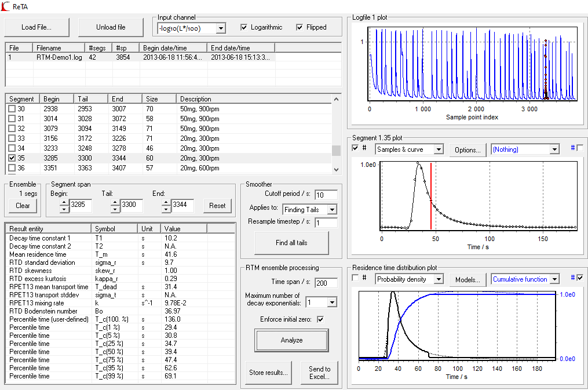Open the Input channel dropdown
This screenshot has height=390, width=588.
click(x=221, y=28)
